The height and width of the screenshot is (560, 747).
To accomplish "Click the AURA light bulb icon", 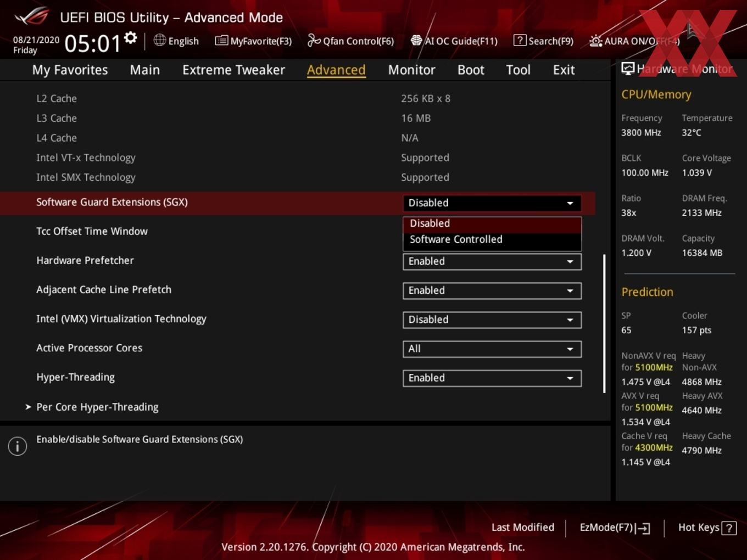I will point(595,41).
